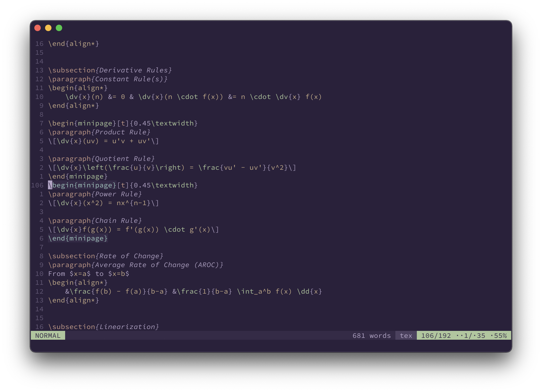Image resolution: width=542 pixels, height=392 pixels.
Task: Click the \paragraph{Product Rule} line
Action: pyautogui.click(x=99, y=132)
